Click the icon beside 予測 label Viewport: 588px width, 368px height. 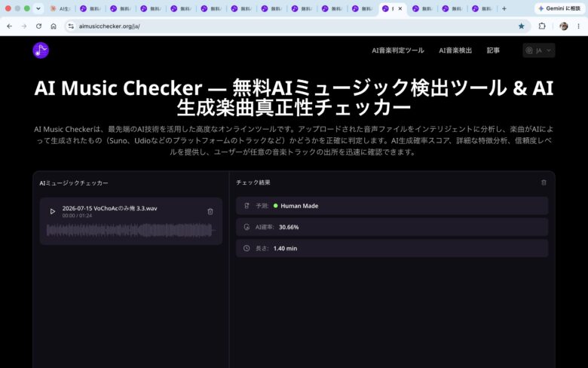pos(247,206)
